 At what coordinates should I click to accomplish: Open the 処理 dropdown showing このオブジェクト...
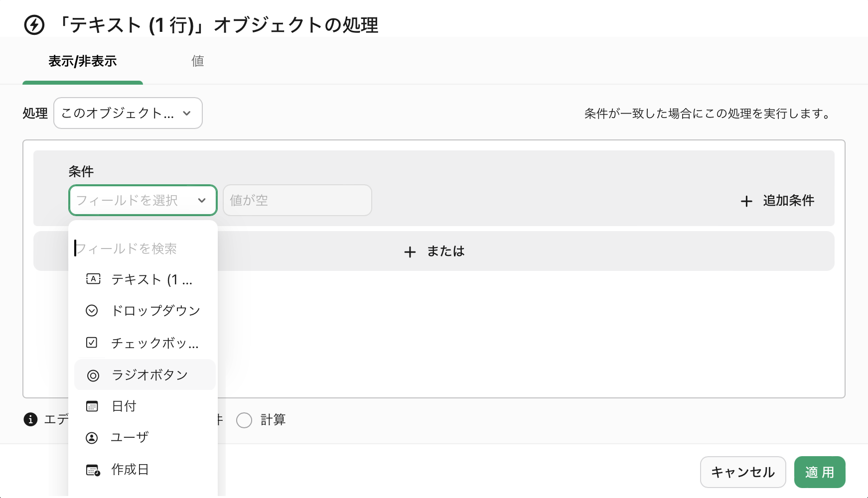[x=128, y=113]
